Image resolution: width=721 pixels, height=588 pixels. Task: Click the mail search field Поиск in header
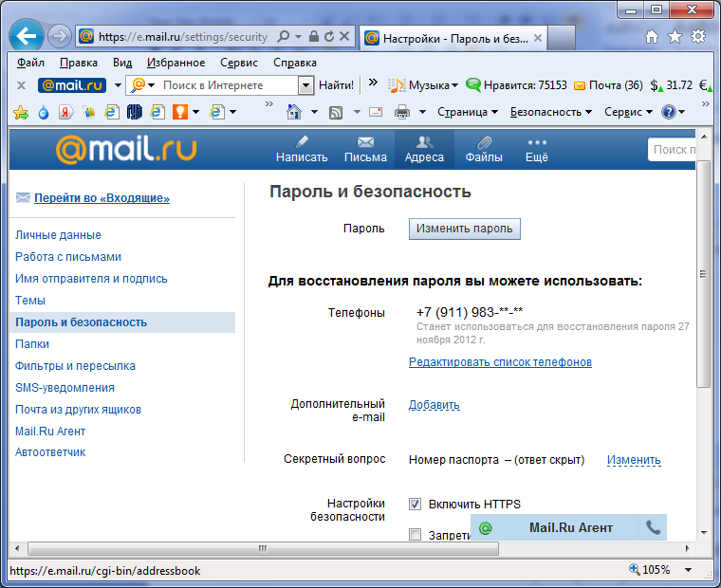672,150
